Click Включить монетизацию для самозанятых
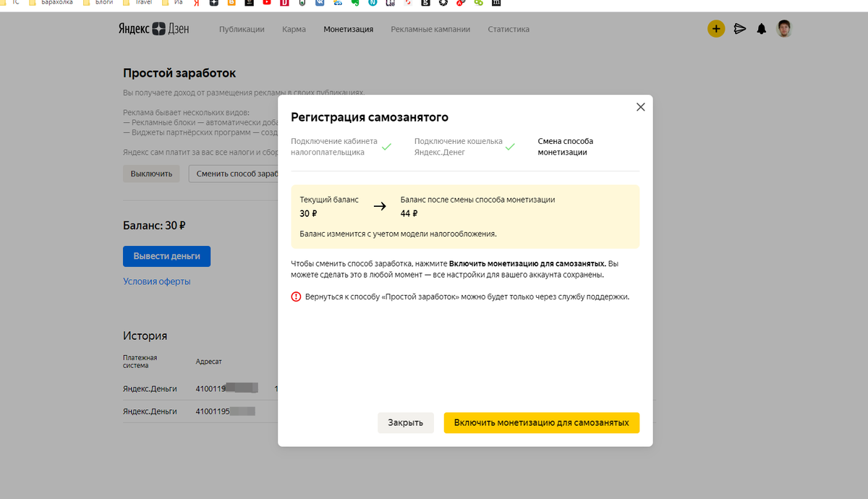This screenshot has width=868, height=499. pyautogui.click(x=542, y=422)
